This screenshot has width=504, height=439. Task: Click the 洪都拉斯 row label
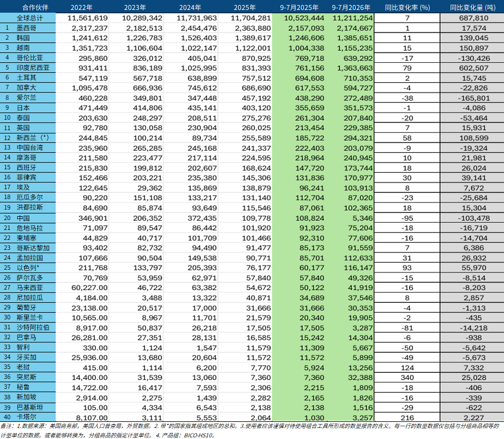point(30,207)
